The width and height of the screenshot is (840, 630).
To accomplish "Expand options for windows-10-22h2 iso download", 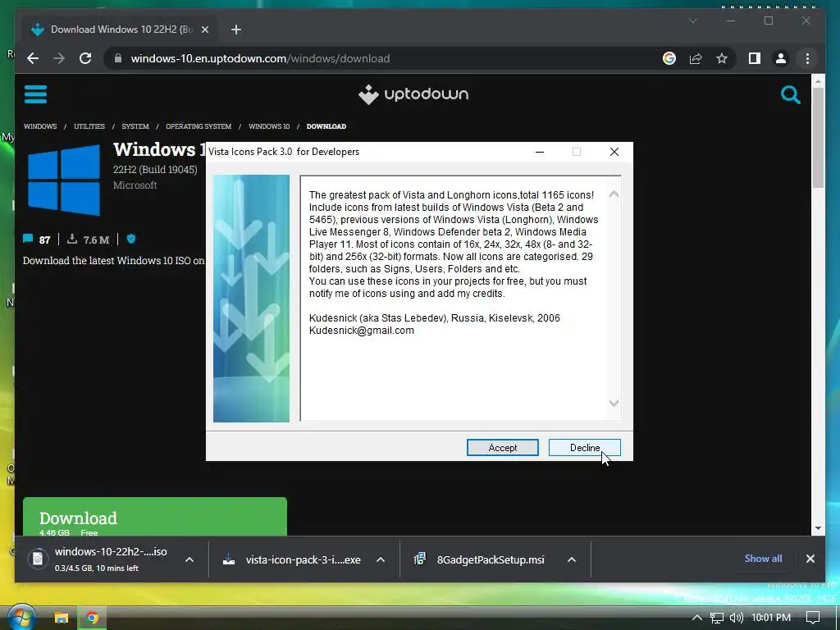I will (189, 559).
